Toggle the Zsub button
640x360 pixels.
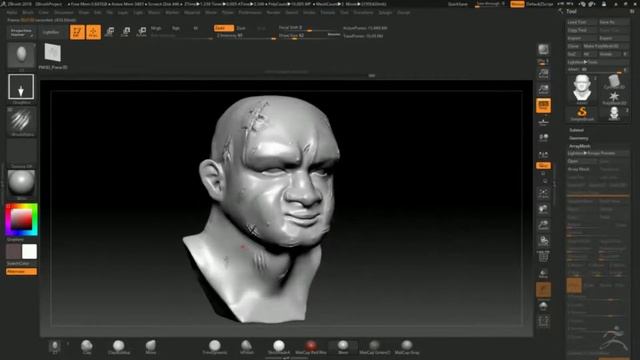241,28
